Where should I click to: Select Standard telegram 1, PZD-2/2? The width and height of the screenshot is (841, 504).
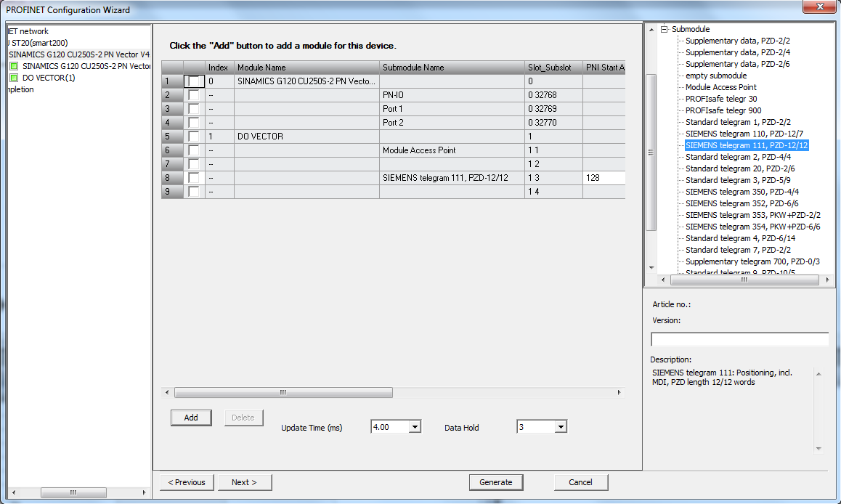738,122
